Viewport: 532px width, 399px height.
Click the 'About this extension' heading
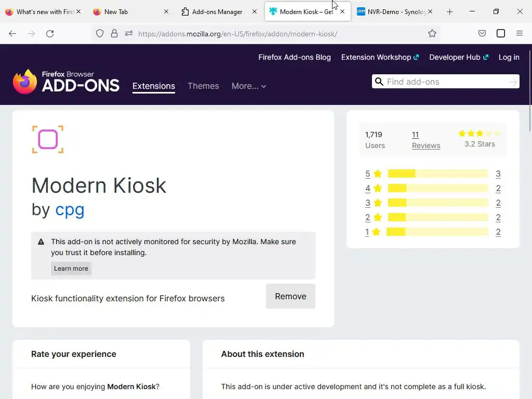262,354
